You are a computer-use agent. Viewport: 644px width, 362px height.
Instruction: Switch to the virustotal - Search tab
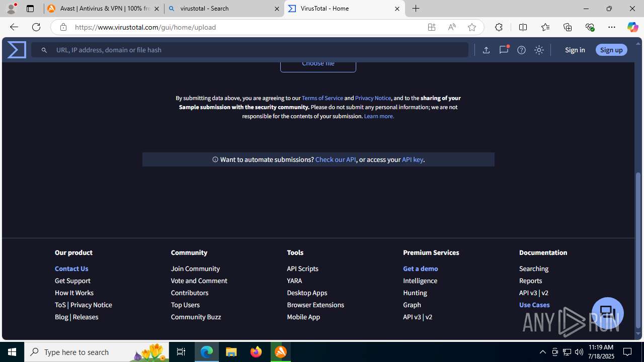pyautogui.click(x=224, y=9)
